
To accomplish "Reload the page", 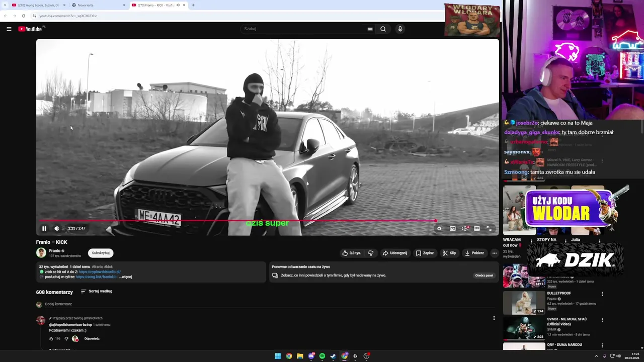I will pos(24,16).
